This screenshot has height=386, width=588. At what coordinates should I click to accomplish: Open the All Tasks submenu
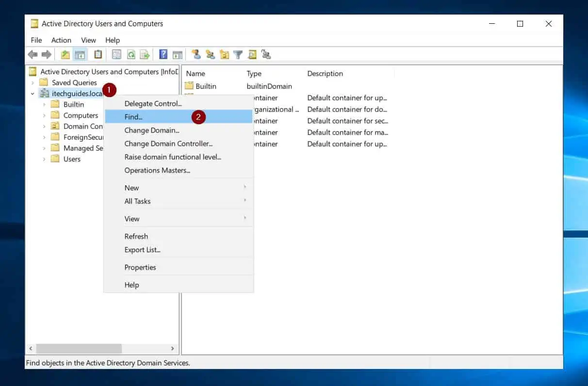click(179, 201)
